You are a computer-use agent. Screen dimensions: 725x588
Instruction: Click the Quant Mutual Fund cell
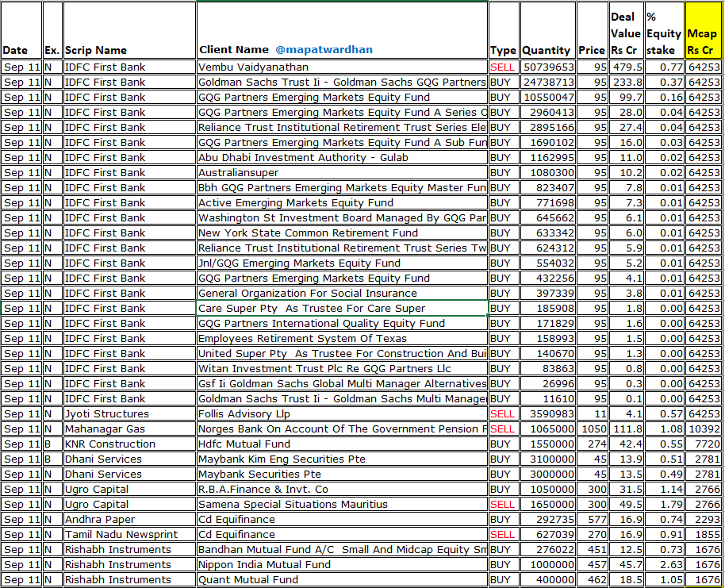coord(342,580)
